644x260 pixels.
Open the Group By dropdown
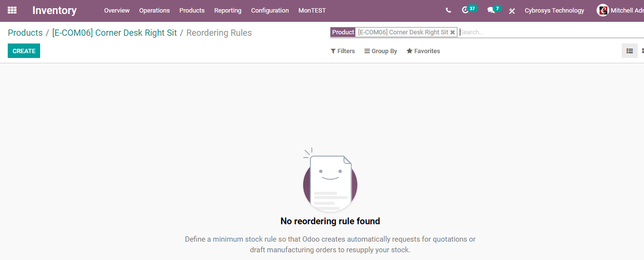[x=381, y=51]
